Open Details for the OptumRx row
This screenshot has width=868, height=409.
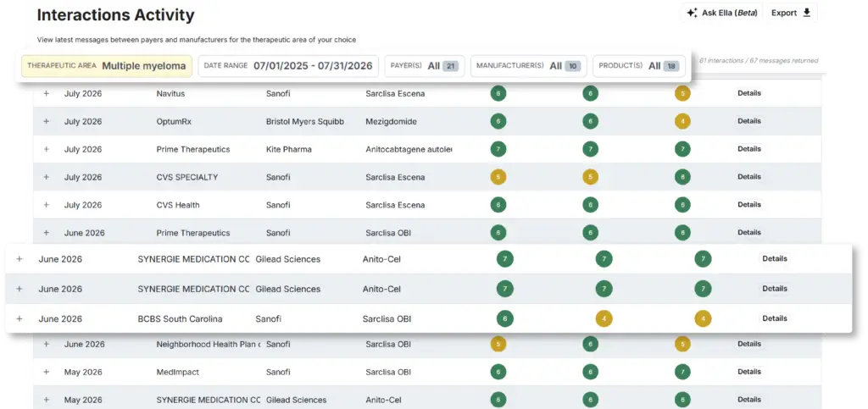749,121
